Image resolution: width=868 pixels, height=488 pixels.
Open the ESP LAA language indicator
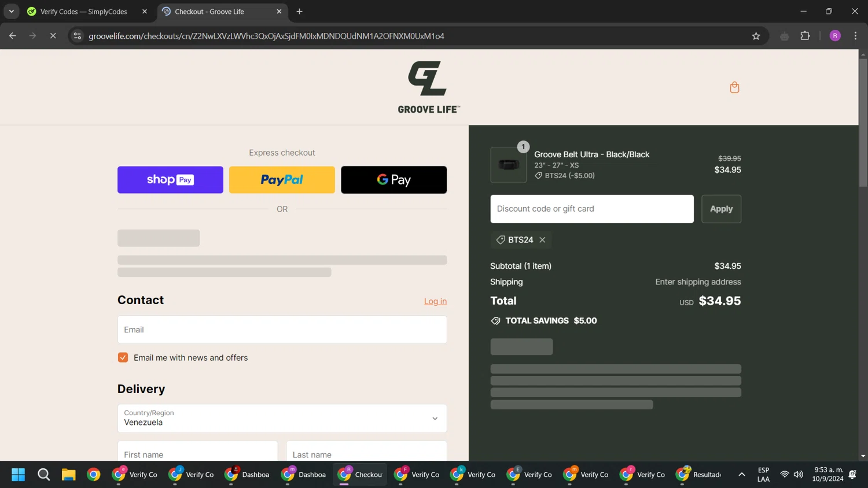point(763,475)
